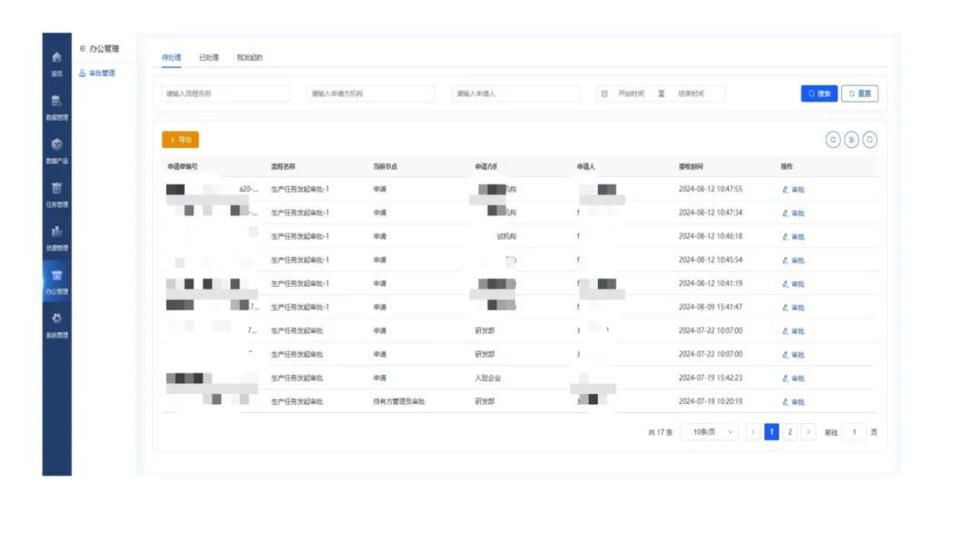Click the middle circular column-list icon above table
The width and height of the screenshot is (980, 552).
(851, 140)
